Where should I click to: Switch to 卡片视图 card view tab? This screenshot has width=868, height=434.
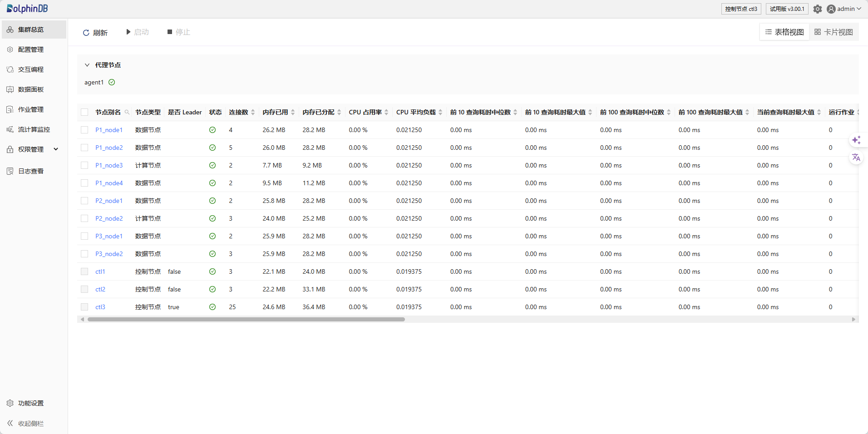click(833, 32)
